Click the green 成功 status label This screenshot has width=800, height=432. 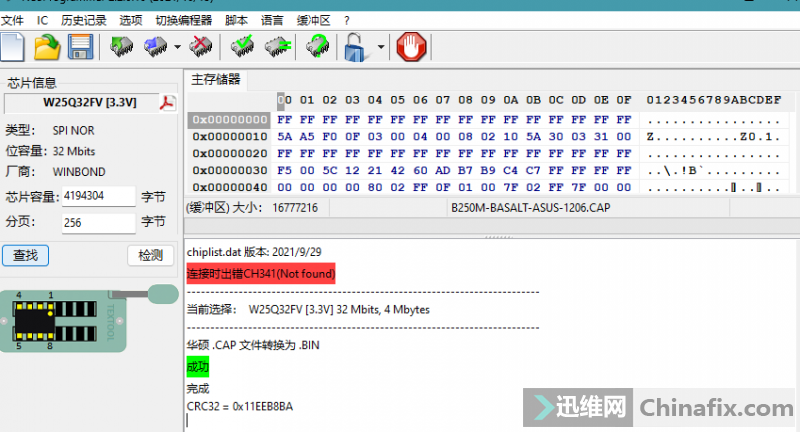click(x=197, y=367)
